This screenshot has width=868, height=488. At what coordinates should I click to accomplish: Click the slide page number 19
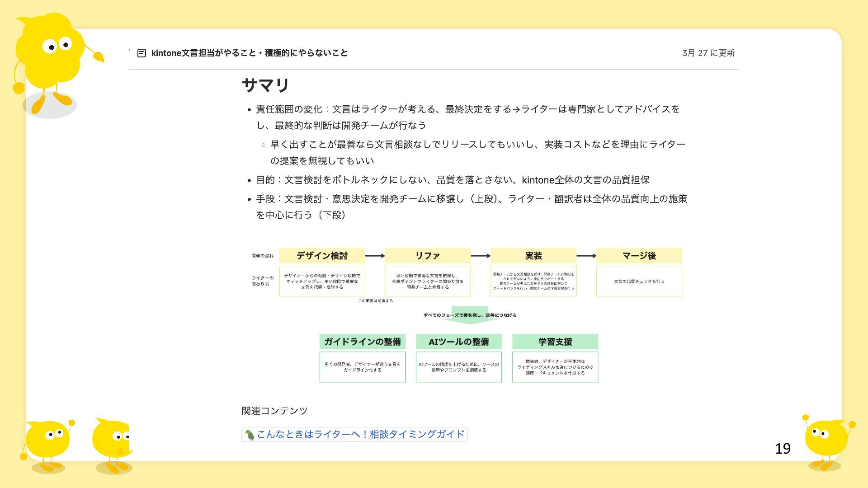[x=783, y=449]
